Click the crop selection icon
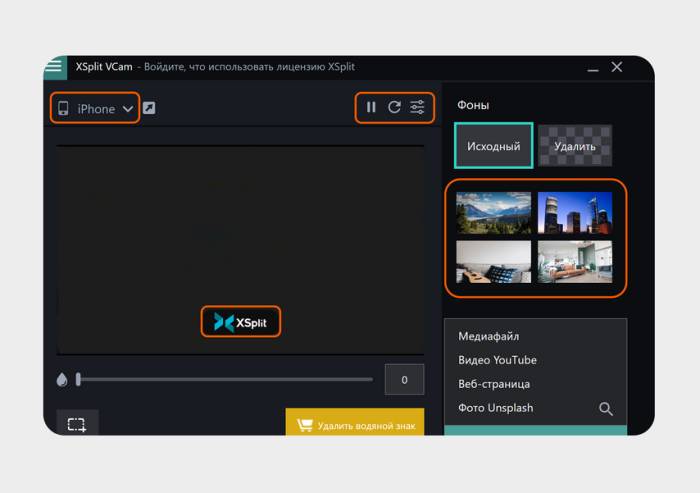Viewport: 700px width, 493px height. point(77,424)
